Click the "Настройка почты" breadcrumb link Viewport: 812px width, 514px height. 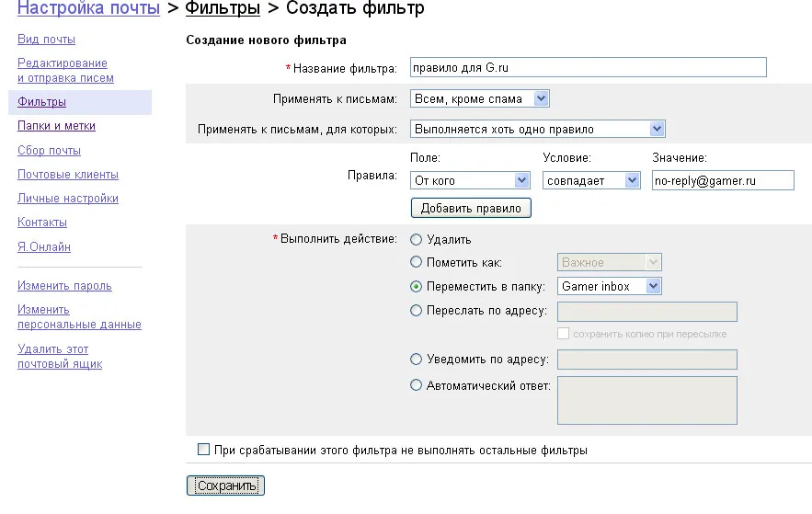click(x=88, y=9)
